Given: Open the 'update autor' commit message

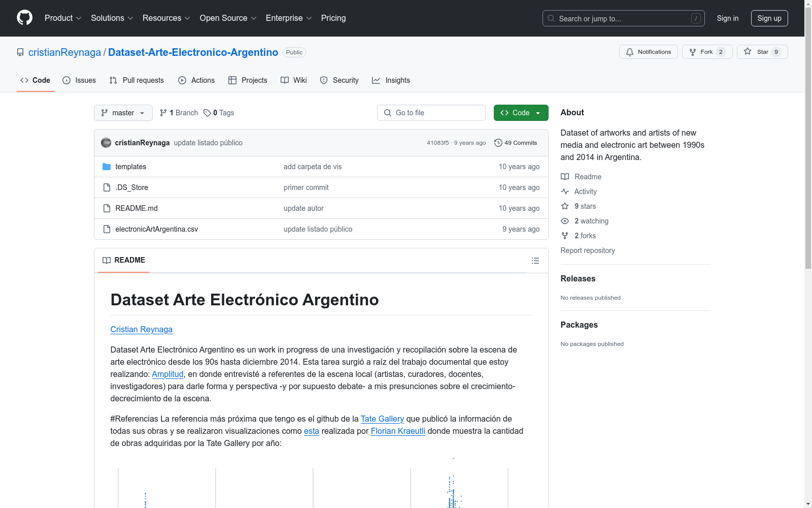Looking at the screenshot, I should point(303,208).
